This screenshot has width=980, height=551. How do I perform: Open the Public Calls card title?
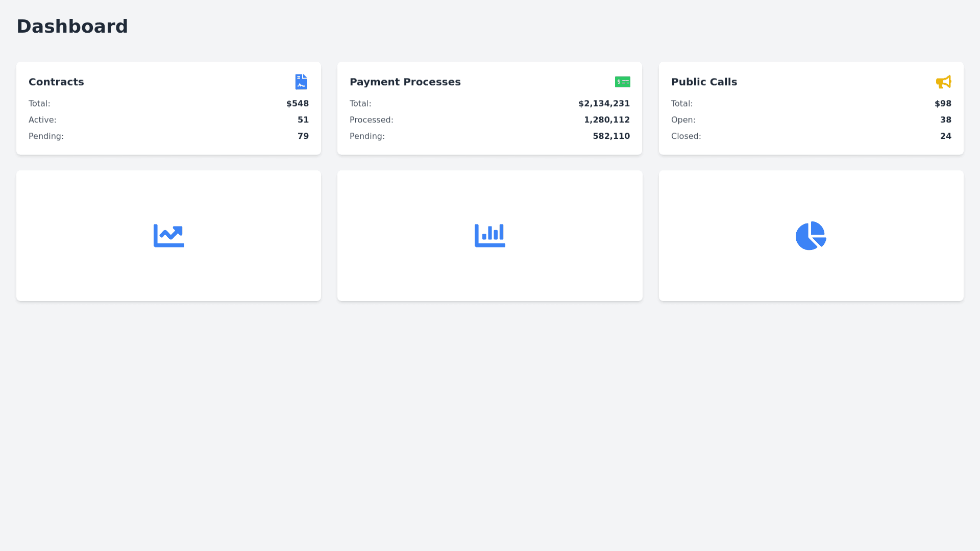click(x=704, y=82)
